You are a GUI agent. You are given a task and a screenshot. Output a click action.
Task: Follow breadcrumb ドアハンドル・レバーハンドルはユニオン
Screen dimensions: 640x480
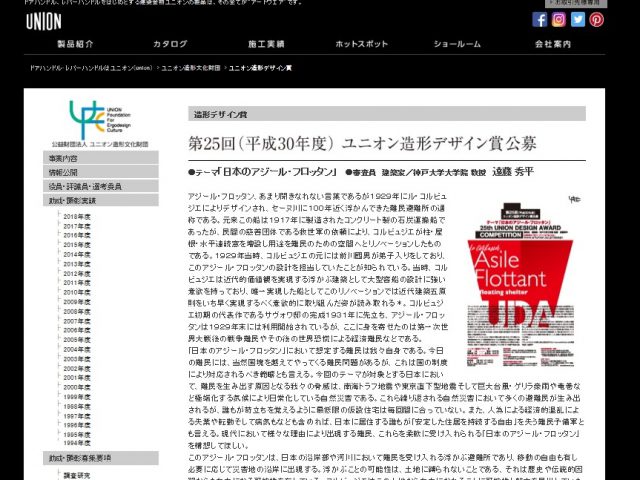tap(91, 68)
